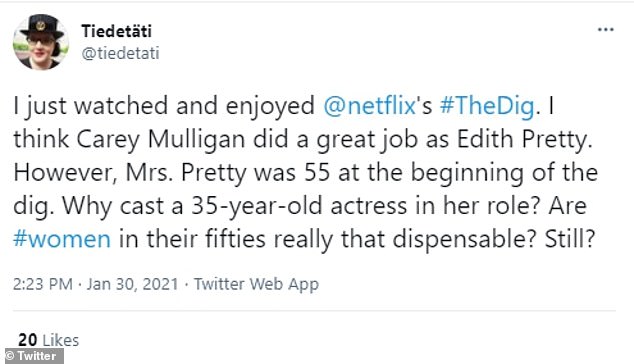Open the three-dot more options menu

(605, 30)
